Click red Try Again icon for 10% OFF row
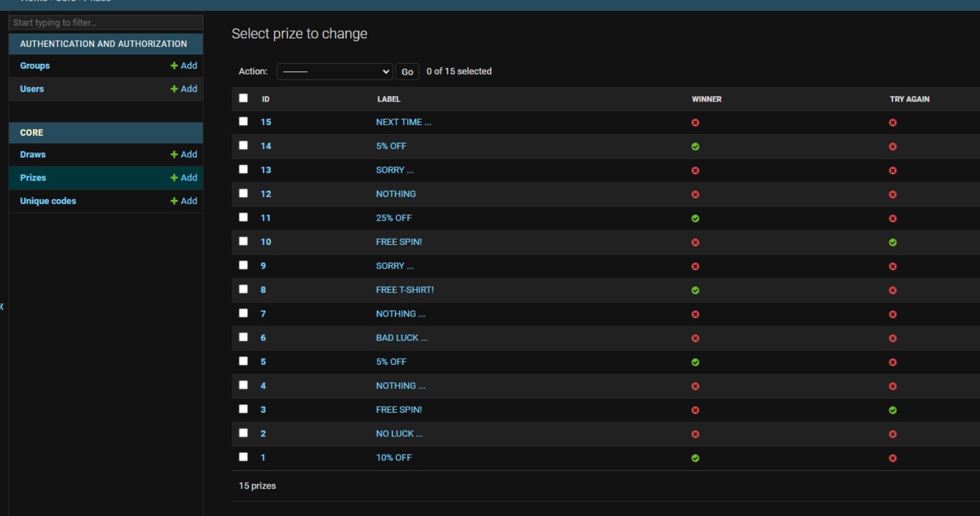Screen dimensions: 980x516 (x=892, y=458)
